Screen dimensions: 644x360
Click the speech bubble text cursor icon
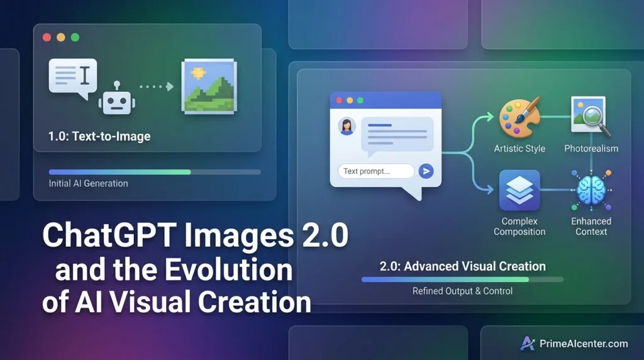(73, 78)
